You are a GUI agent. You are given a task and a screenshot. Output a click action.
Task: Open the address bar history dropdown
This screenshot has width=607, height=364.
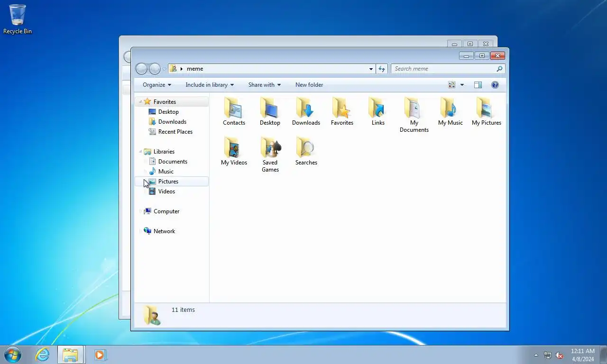click(x=371, y=69)
